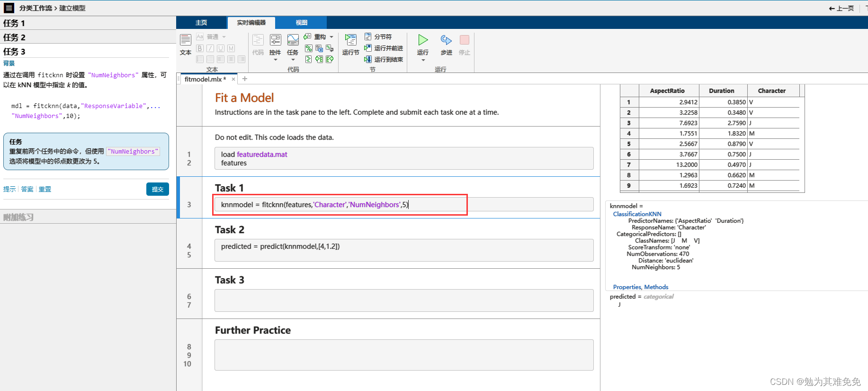Open the Methods link in output

click(656, 287)
